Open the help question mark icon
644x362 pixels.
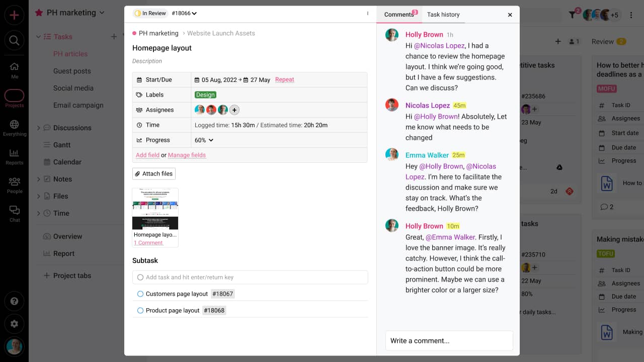click(14, 301)
